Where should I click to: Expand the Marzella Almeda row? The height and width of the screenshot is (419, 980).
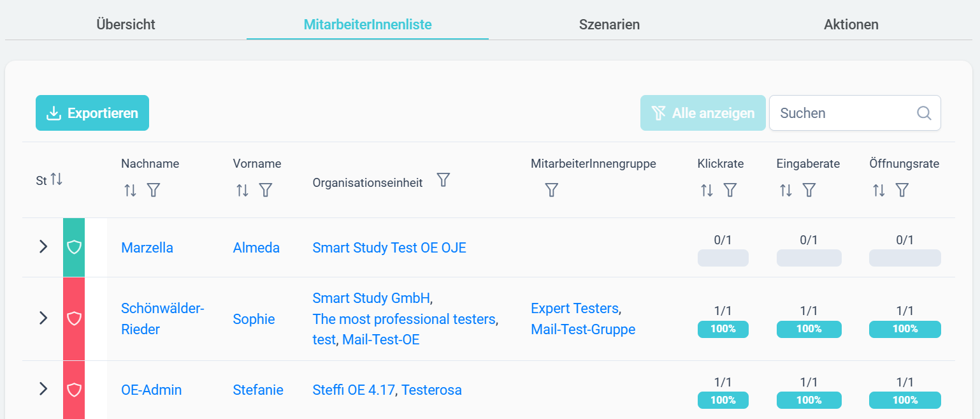click(43, 247)
